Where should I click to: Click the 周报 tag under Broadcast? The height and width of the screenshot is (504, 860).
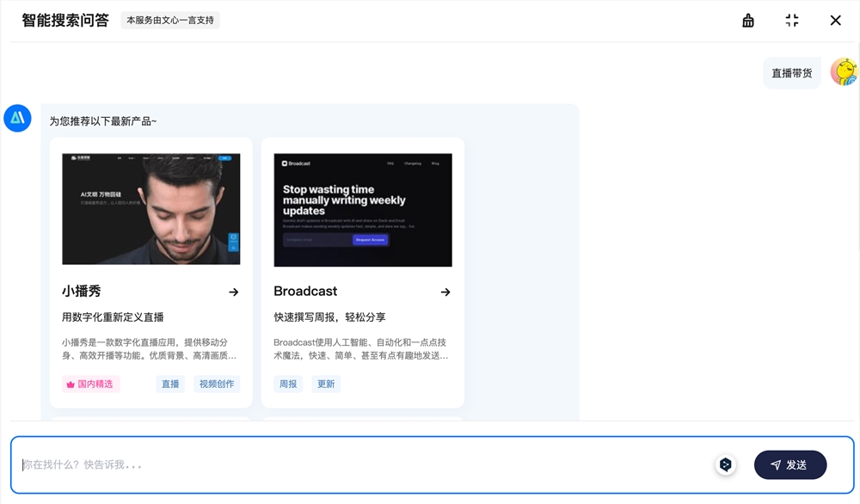point(287,384)
